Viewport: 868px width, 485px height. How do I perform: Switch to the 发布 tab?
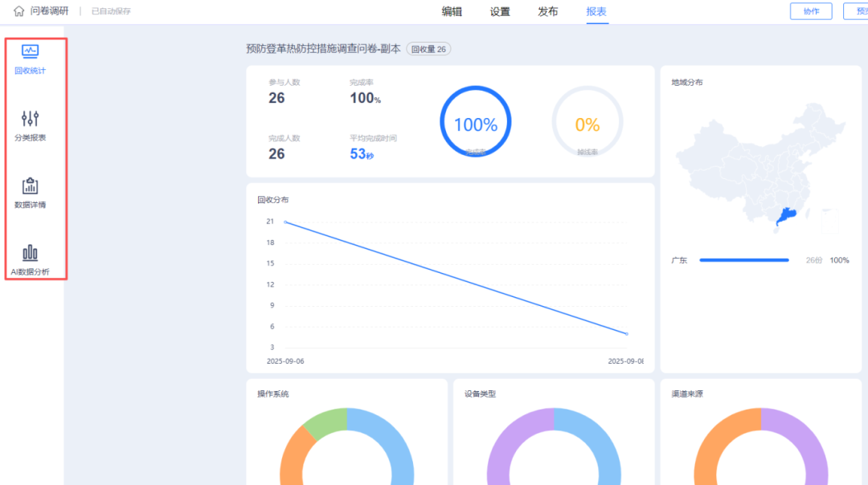pos(548,11)
